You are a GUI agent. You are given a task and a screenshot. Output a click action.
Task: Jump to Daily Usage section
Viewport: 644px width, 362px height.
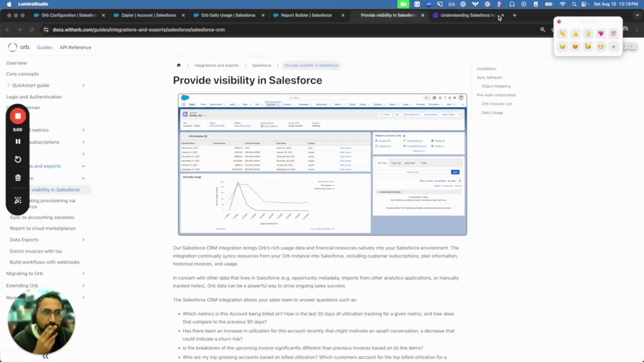point(492,113)
